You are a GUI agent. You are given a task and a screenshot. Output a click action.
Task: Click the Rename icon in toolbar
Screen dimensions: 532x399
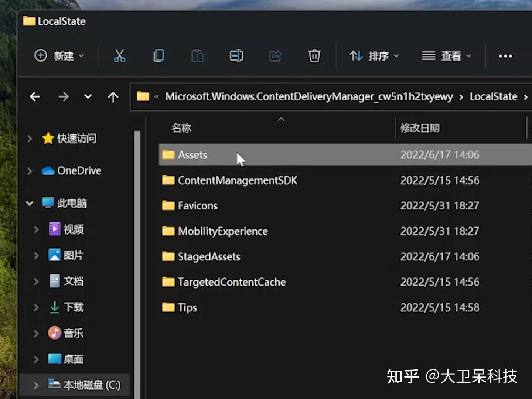click(236, 56)
